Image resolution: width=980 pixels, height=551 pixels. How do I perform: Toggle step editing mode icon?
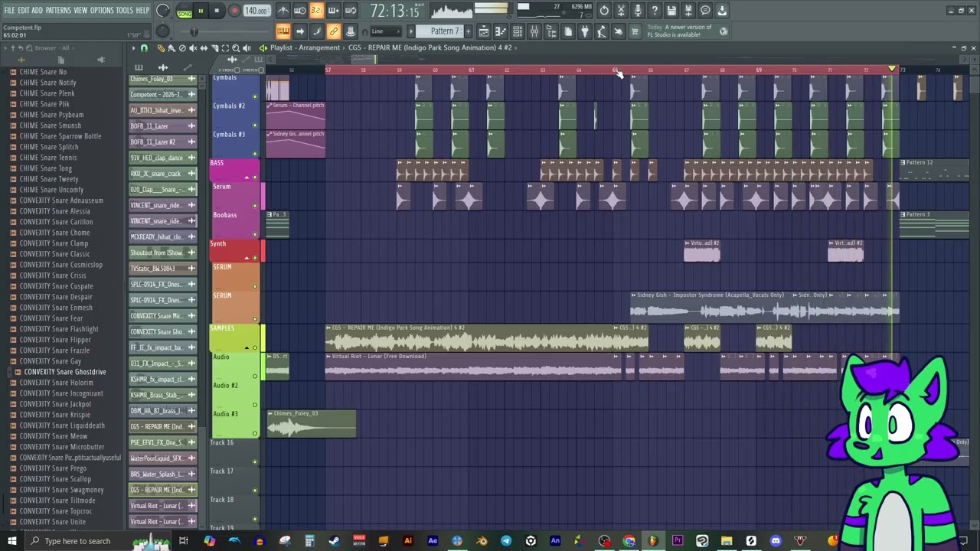pos(316,31)
